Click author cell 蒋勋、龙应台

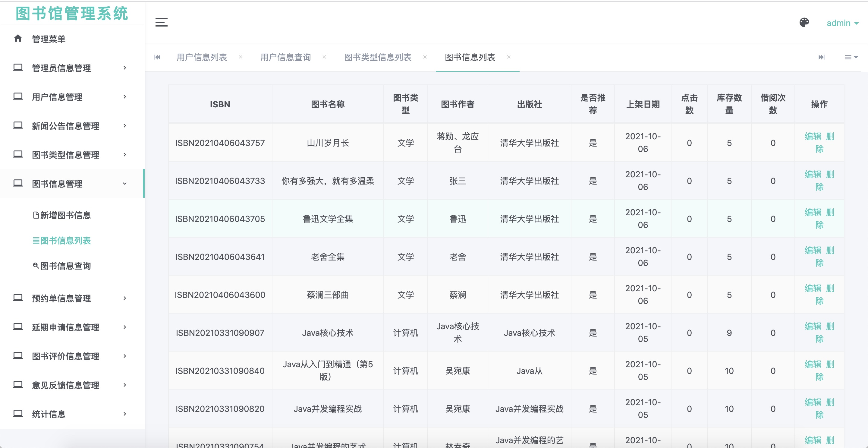click(x=458, y=143)
